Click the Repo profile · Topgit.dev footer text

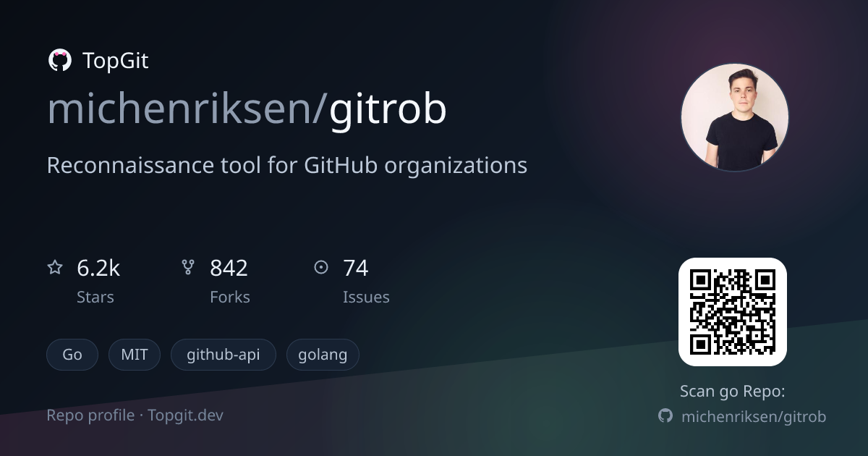point(135,415)
